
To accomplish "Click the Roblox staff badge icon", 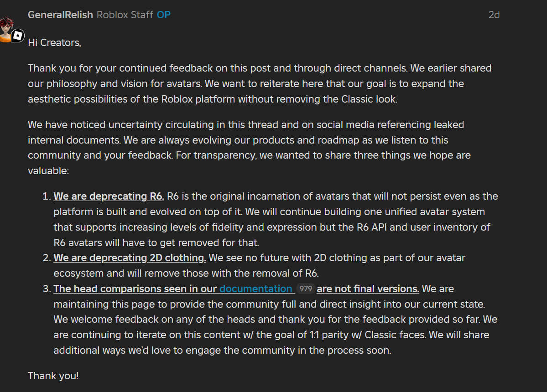I will (17, 36).
